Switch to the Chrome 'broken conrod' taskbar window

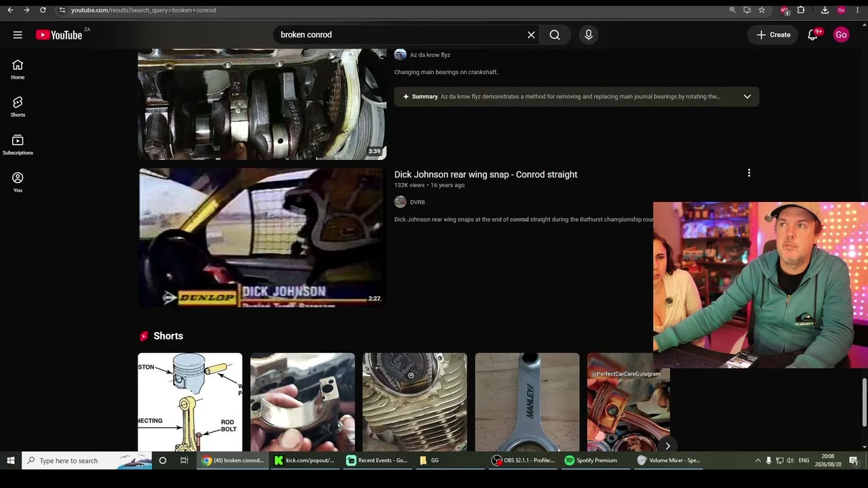click(x=233, y=461)
